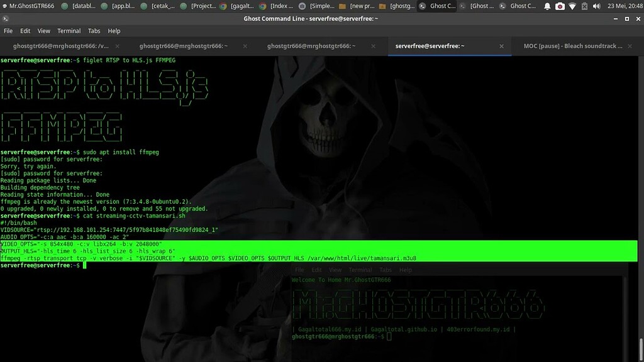644x362 pixels.
Task: Open the File menu
Action: (8, 30)
